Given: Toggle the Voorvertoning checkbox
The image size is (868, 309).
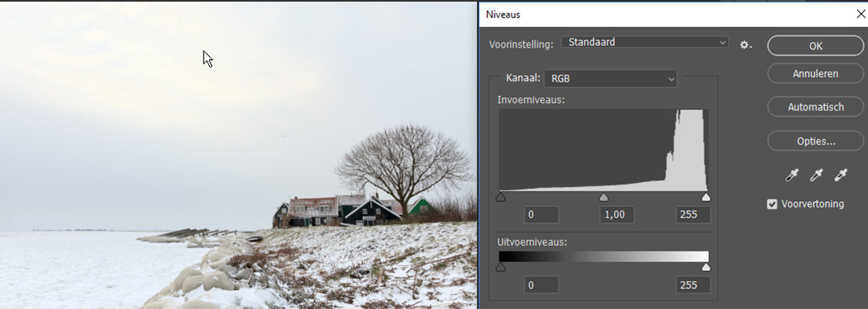Looking at the screenshot, I should pos(772,204).
